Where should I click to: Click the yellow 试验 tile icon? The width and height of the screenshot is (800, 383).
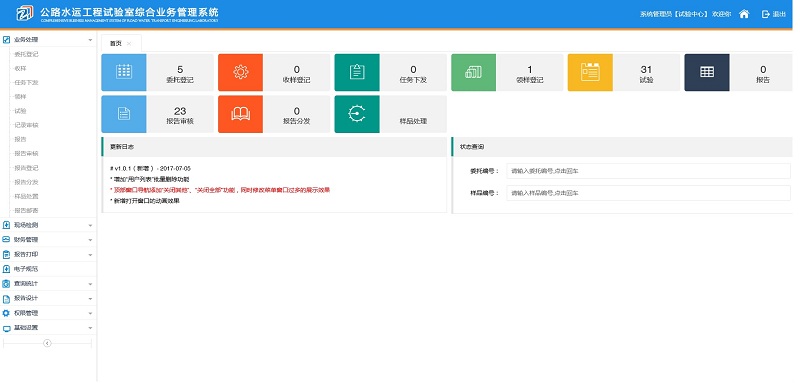click(590, 72)
